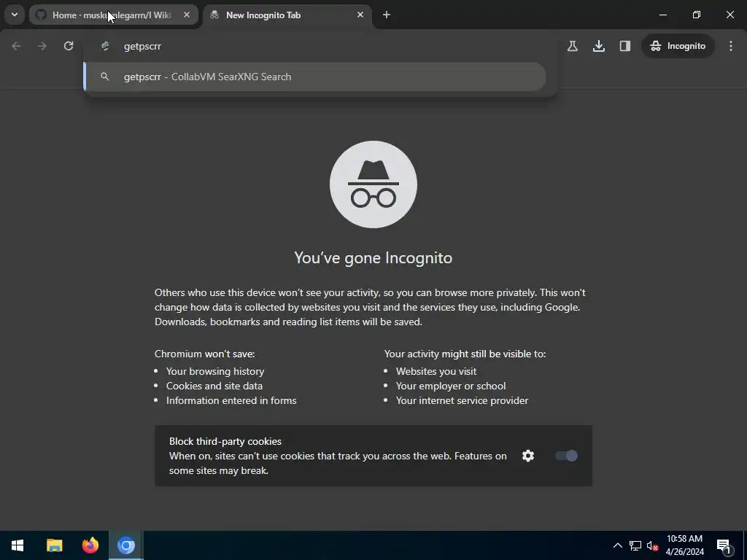
Task: Click "Websites you visit" list item
Action: (436, 371)
